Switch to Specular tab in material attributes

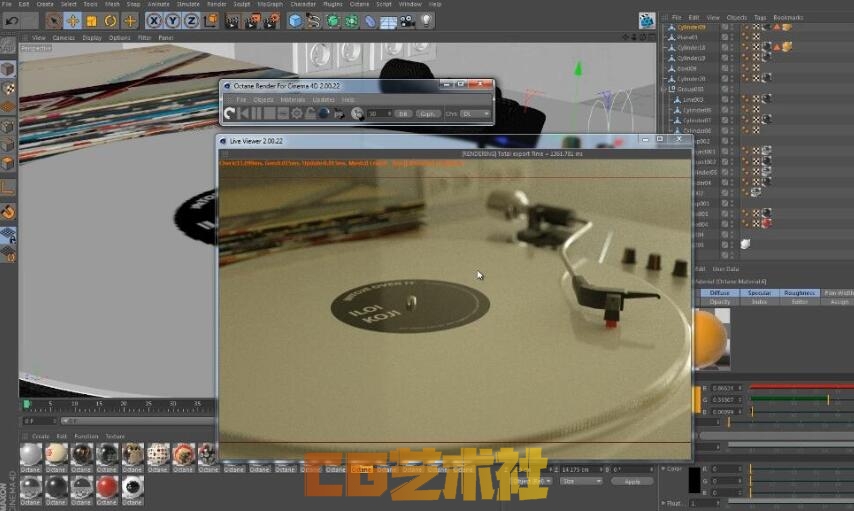[759, 293]
